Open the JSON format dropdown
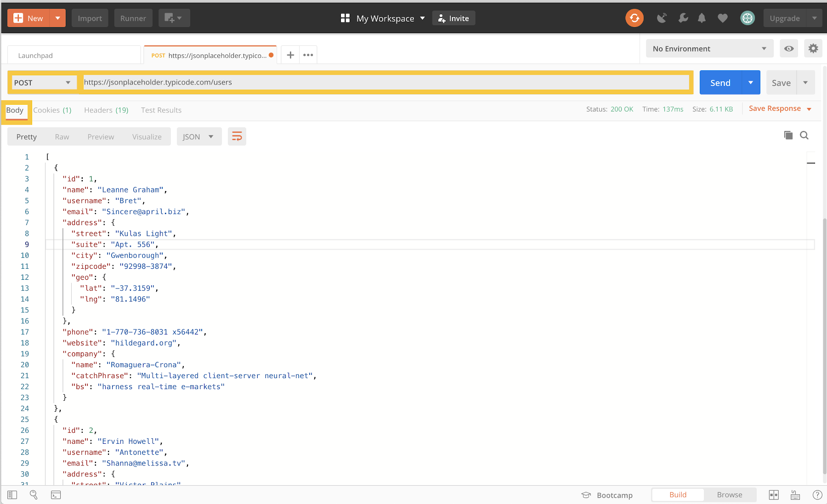 pyautogui.click(x=199, y=136)
